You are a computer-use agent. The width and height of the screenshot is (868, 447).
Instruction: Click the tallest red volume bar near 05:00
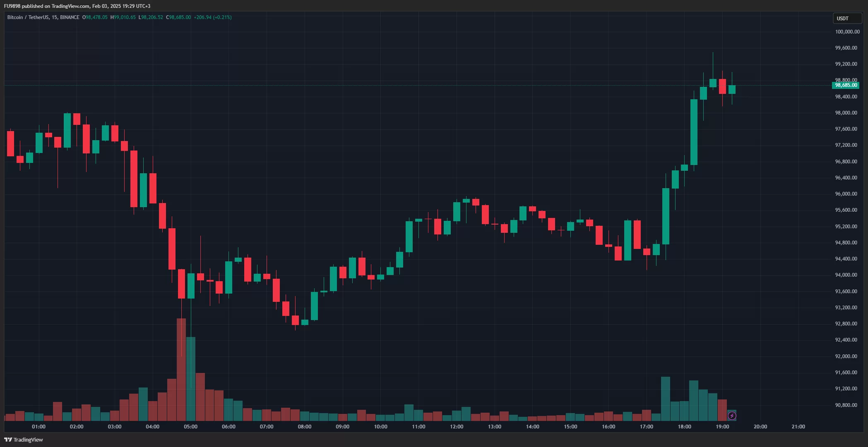181,372
